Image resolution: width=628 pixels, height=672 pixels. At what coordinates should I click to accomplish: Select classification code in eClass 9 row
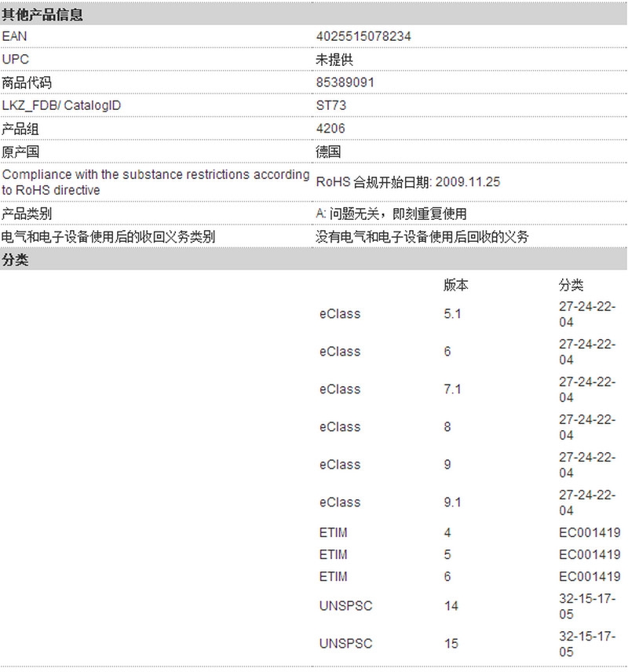[x=587, y=465]
